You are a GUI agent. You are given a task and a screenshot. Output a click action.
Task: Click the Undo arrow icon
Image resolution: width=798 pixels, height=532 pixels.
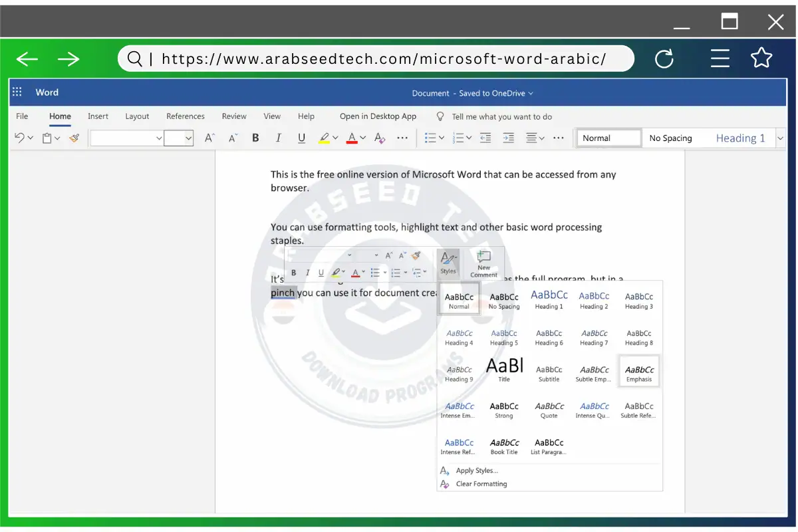[x=19, y=138]
